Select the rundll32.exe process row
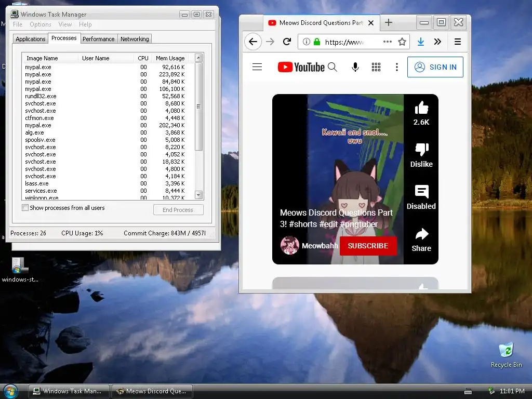The height and width of the screenshot is (399, 532). coord(109,96)
